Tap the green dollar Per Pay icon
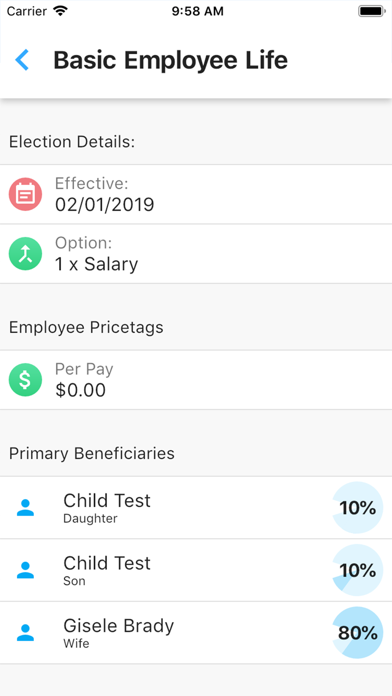392x696 pixels. click(x=25, y=380)
